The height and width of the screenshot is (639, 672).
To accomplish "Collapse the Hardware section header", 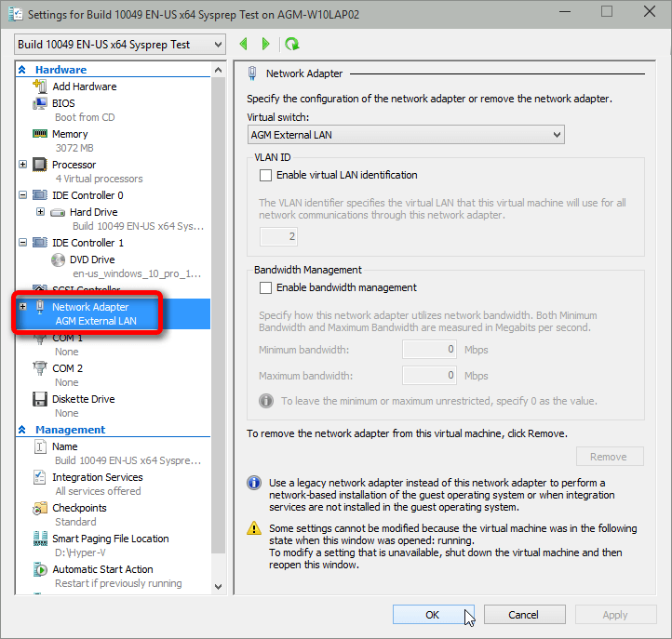I will pos(22,70).
